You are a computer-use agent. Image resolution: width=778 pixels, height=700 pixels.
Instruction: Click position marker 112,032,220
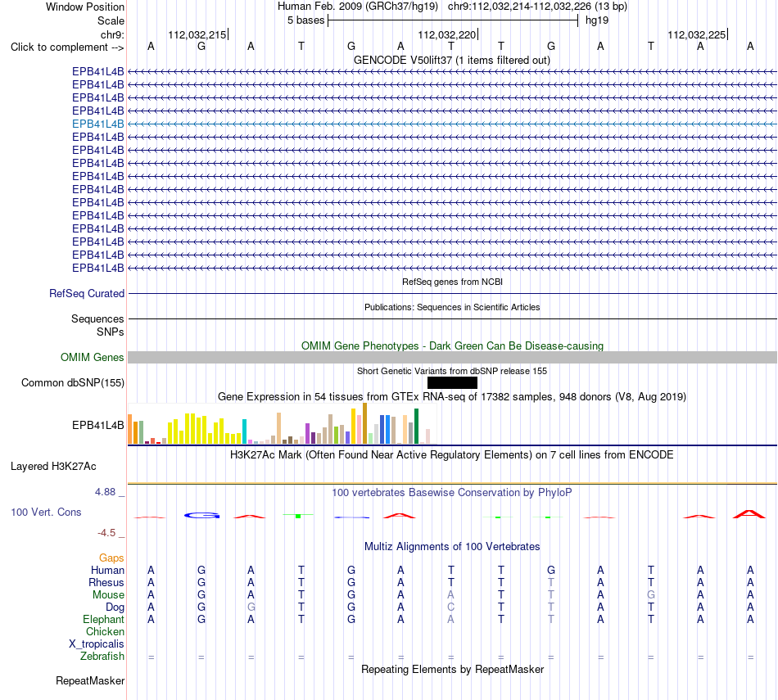pos(447,34)
